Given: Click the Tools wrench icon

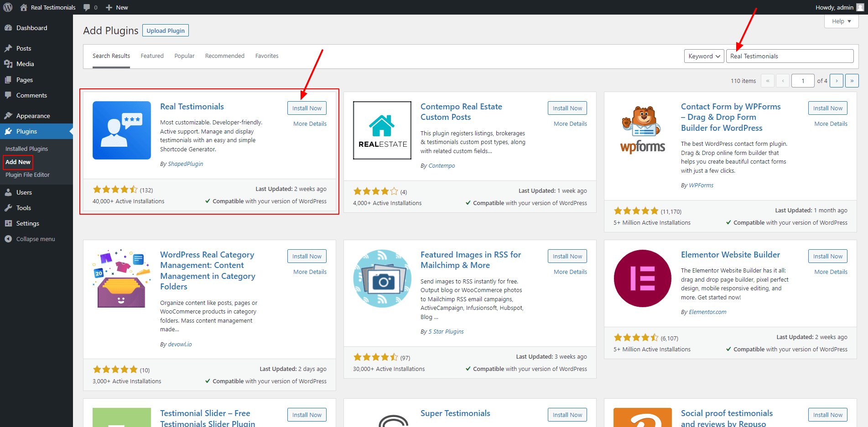Looking at the screenshot, I should pyautogui.click(x=8, y=208).
